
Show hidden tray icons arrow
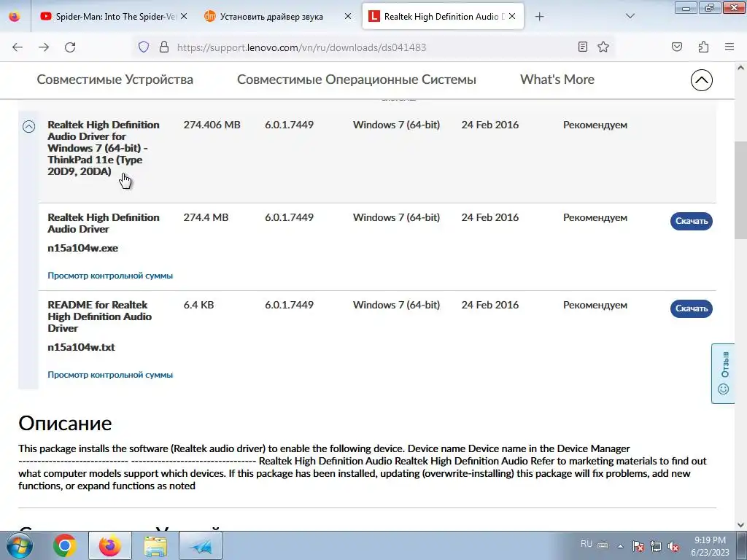coord(620,546)
